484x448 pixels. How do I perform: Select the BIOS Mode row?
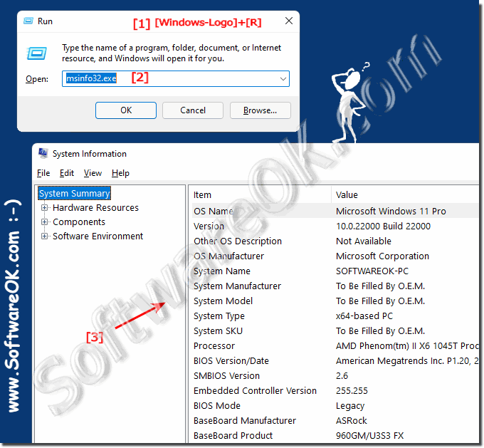[x=335, y=406]
